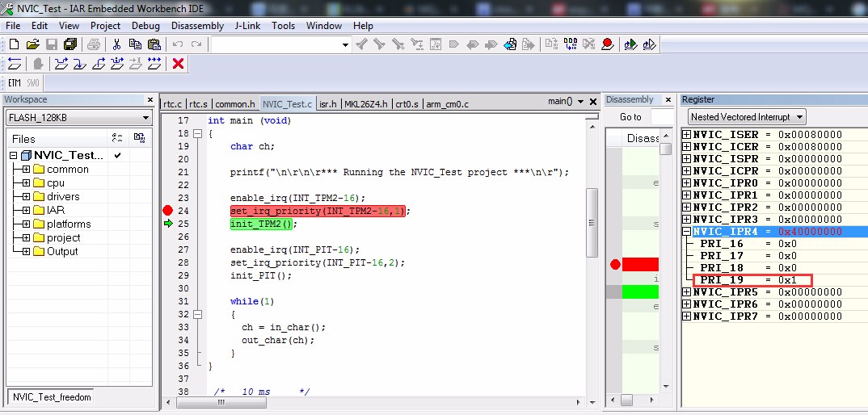Screen dimensions: 868x415
Task: Open the main() function dropdown arrow
Action: (580, 102)
